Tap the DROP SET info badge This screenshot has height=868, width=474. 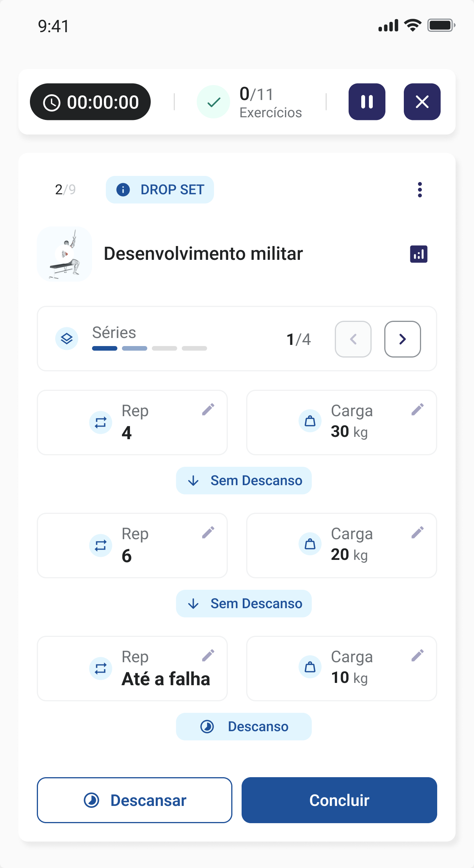click(160, 190)
